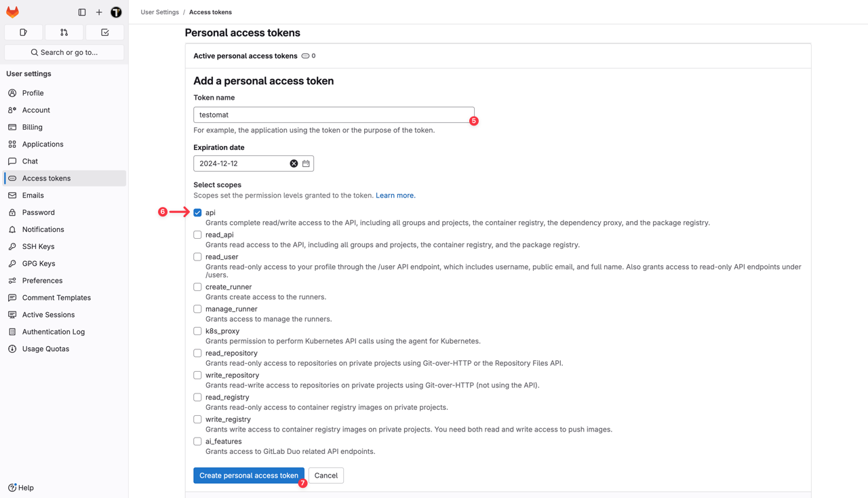Toggle the sidebar collapse icon

tap(81, 12)
